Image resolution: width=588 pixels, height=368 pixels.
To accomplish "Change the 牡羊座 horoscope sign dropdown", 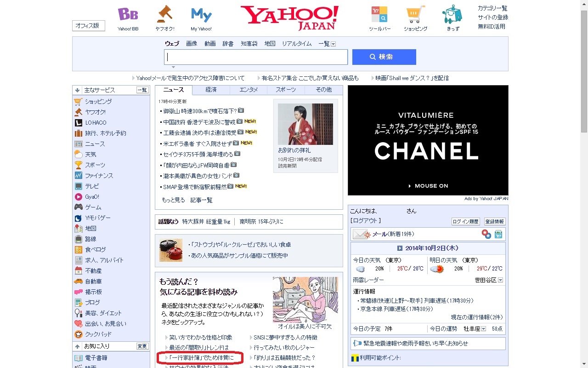I will pyautogui.click(x=483, y=329).
